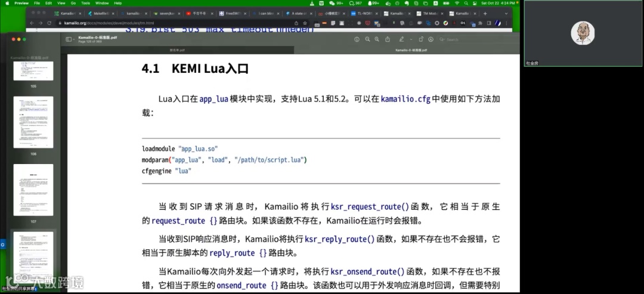
Task: Expand the highlight color dropdown arrow
Action: pyautogui.click(x=411, y=39)
